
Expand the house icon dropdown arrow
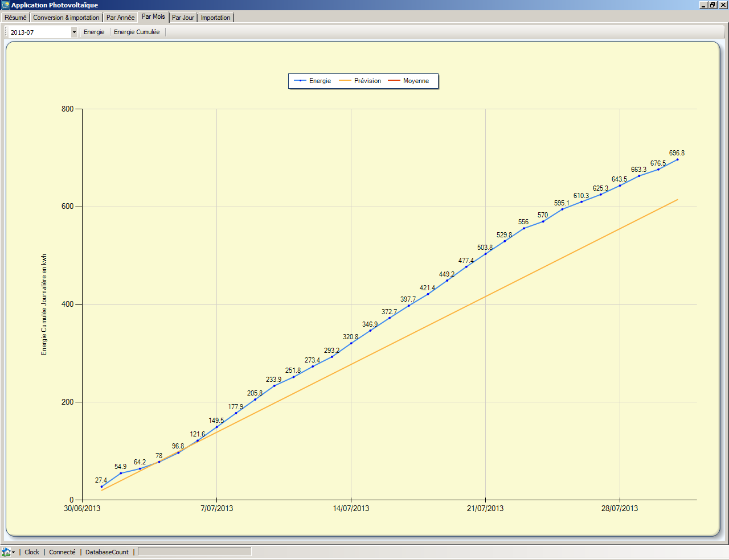(13, 552)
